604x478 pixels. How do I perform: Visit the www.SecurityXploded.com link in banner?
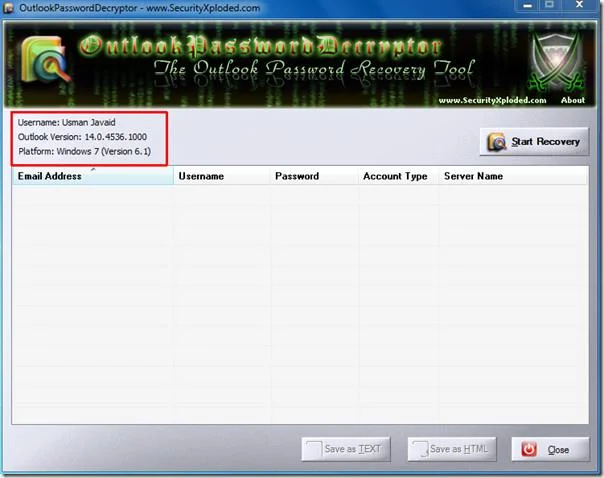[x=492, y=100]
